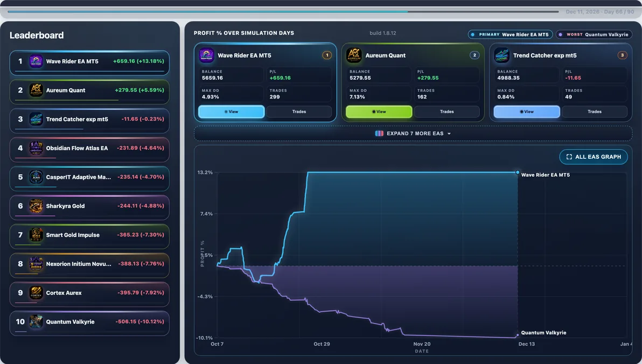Click the Aureum Quant Max DD 7.13%
The image size is (642, 364).
pos(357,97)
